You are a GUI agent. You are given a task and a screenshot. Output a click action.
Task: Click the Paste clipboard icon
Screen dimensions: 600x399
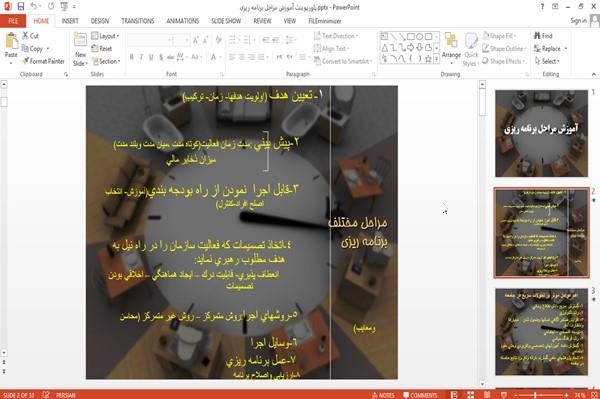[11, 41]
